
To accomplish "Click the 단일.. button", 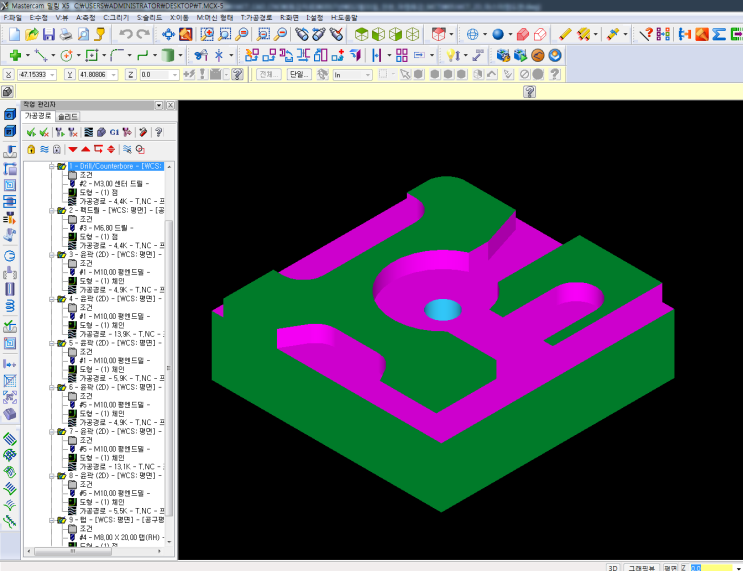I will pos(299,74).
